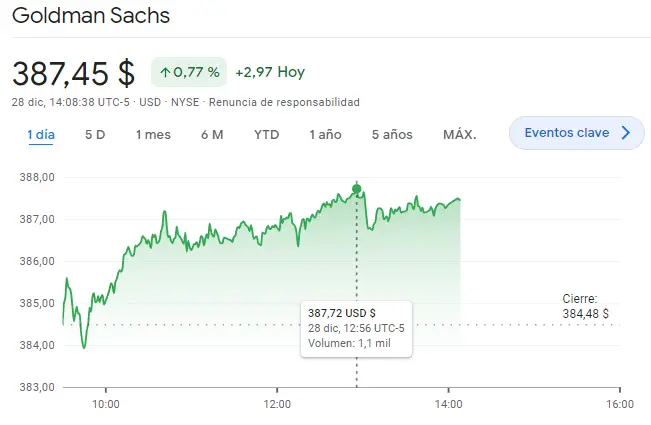Open the 6 M range tab

point(212,134)
